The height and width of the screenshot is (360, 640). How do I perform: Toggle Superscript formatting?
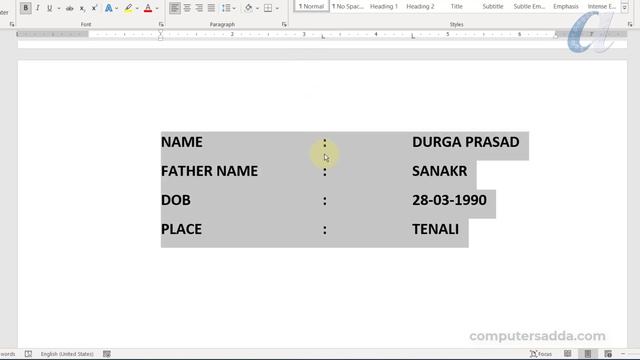94,8
